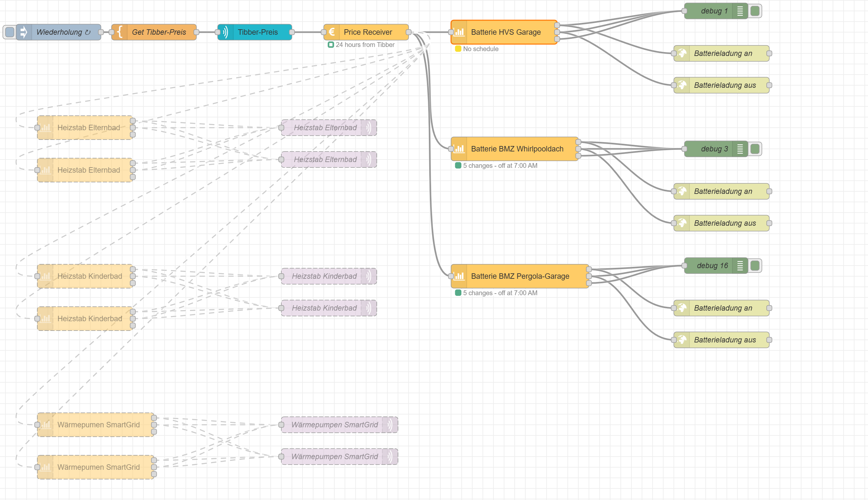Click the top output port of Batterie HVS Garage

coord(557,25)
